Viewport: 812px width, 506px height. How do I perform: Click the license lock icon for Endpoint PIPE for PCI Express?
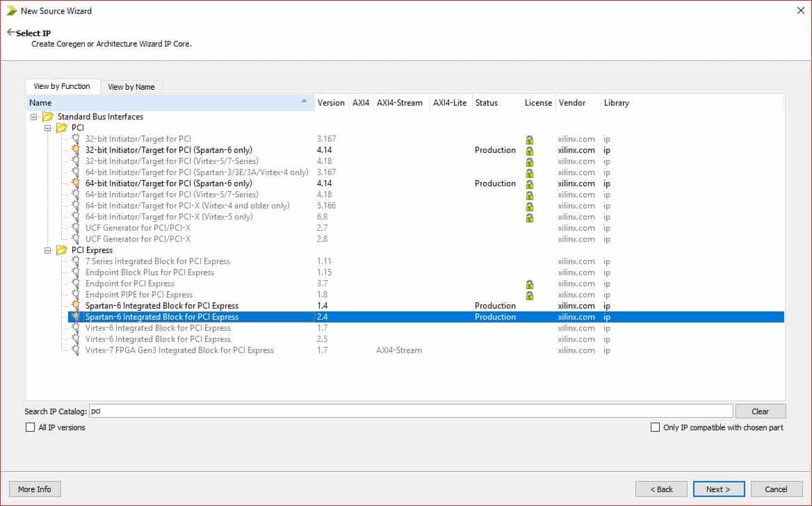530,295
